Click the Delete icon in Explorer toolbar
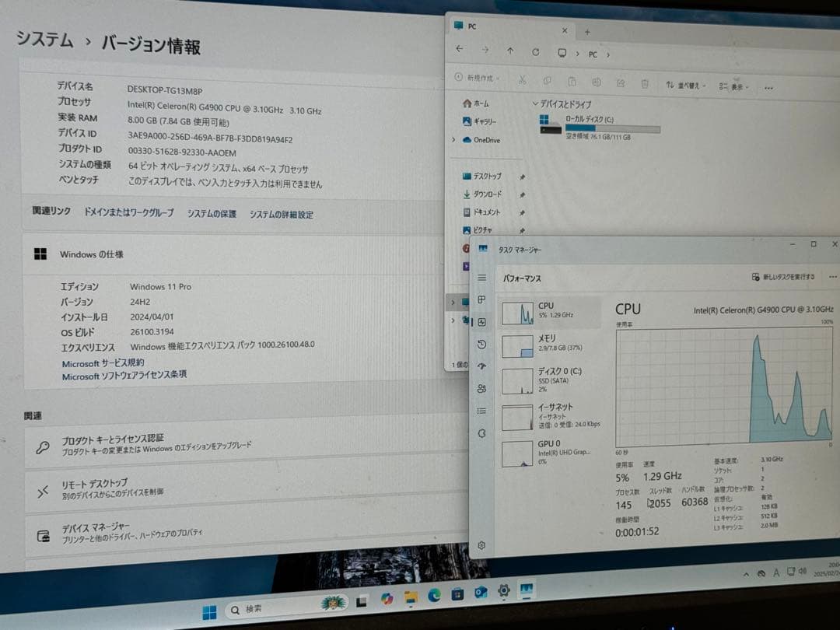Viewport: 840px width, 630px height. [x=646, y=80]
